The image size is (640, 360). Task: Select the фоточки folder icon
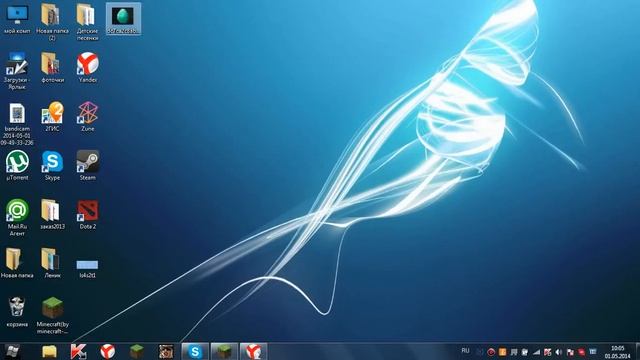[52, 68]
